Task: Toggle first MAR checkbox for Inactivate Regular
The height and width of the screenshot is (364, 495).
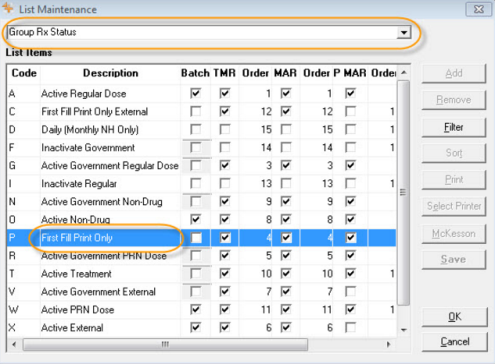Action: pyautogui.click(x=286, y=183)
